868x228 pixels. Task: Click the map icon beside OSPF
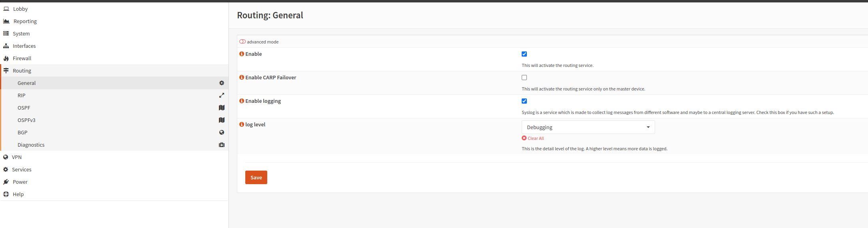click(222, 108)
